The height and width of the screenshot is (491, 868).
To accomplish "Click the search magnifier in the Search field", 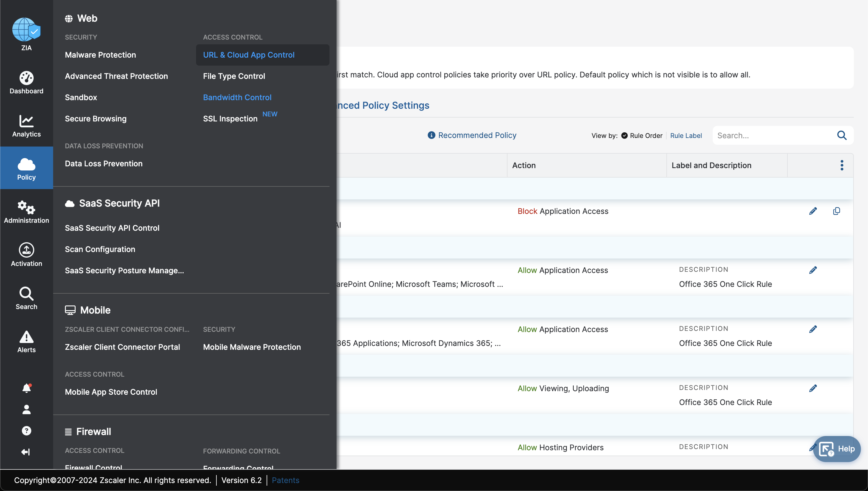I will (x=842, y=135).
